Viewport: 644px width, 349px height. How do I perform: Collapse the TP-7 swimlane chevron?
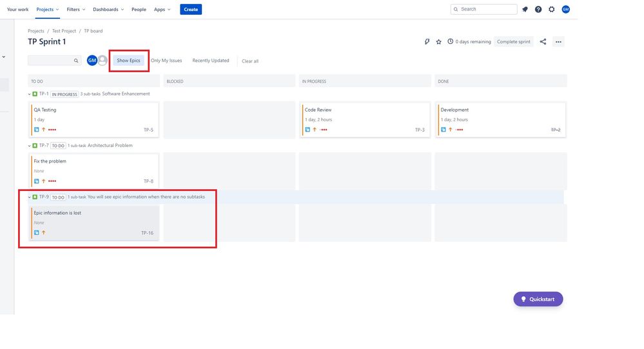29,146
